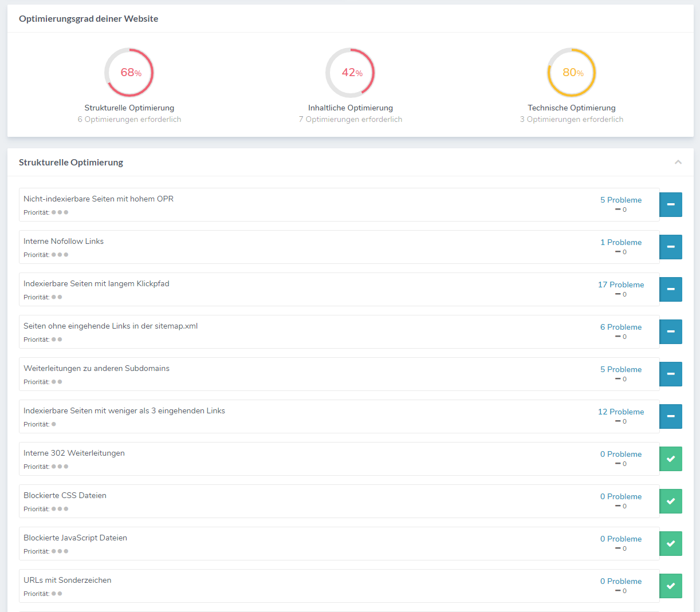Screen dimensions: 700x612
Task: Click minus icon for Weiterleitungen zu anderen Subdomains
Action: pos(670,374)
